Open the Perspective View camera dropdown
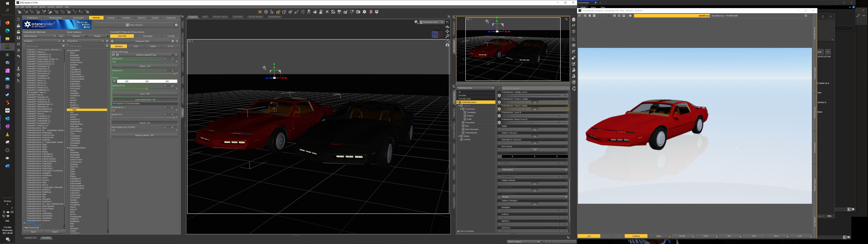Image resolution: width=868 pixels, height=244 pixels. click(x=432, y=22)
